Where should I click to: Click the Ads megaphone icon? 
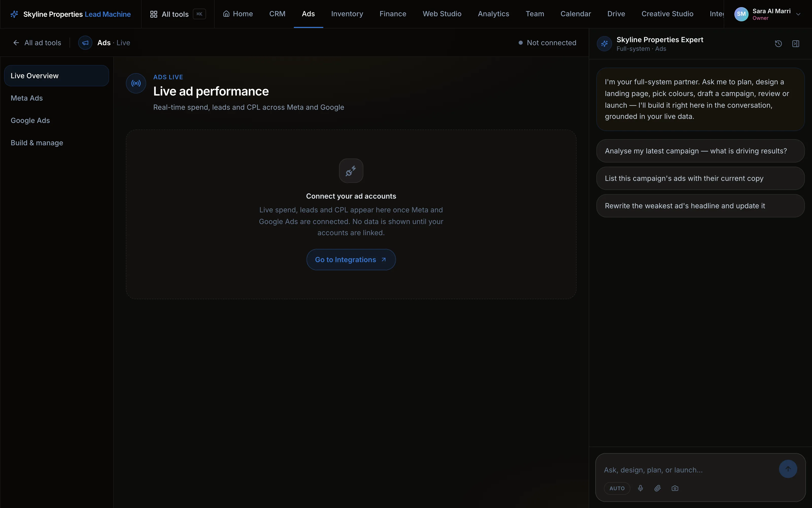coord(85,43)
